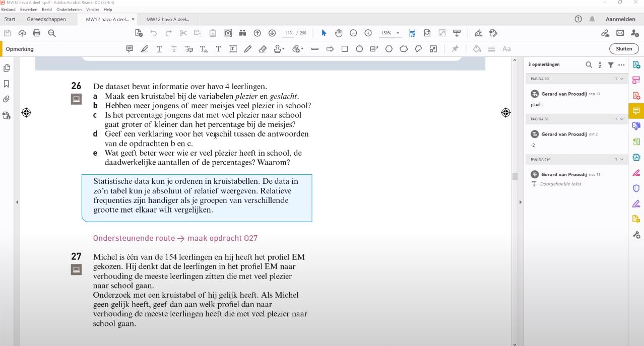Image resolution: width=644 pixels, height=346 pixels.
Task: Collapse the Pagina 194 comment group
Action: pos(621,160)
